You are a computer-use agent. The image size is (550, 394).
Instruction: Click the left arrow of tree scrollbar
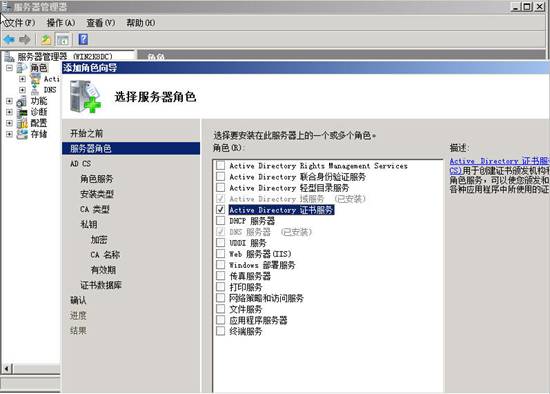pos(7,369)
